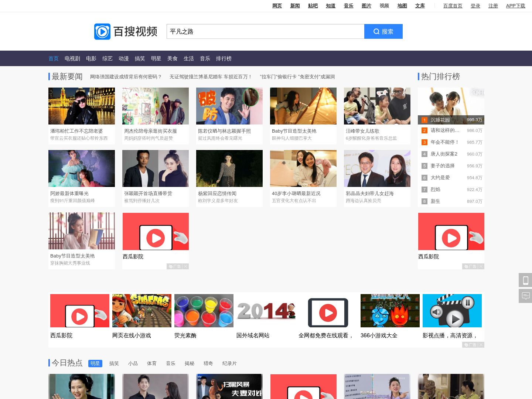Close the ad under the right-side 西瓜影院 card
The image size is (532, 399).
click(x=481, y=266)
